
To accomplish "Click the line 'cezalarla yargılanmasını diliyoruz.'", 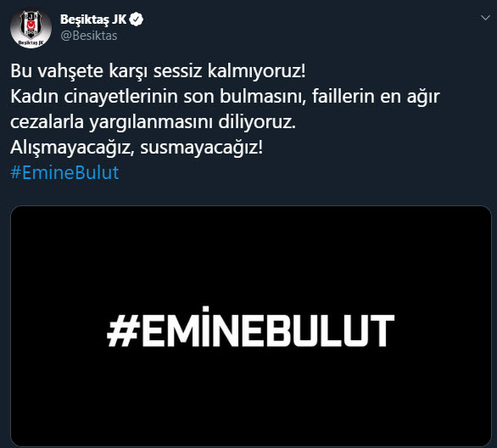I will point(154,122).
